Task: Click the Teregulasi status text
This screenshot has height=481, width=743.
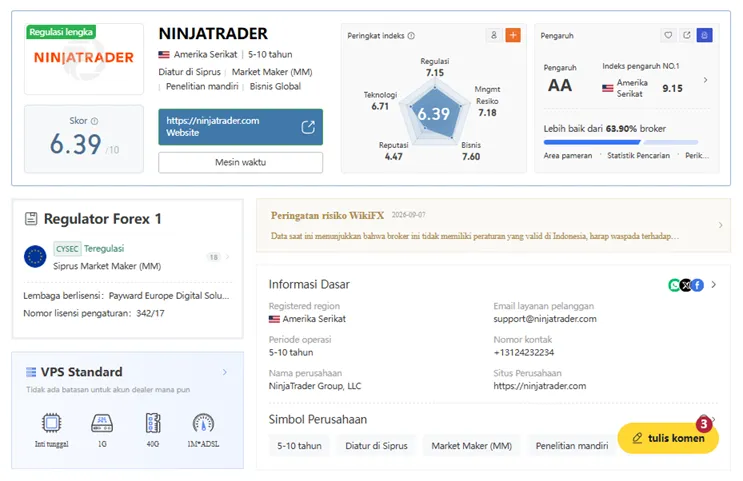Action: [x=104, y=248]
